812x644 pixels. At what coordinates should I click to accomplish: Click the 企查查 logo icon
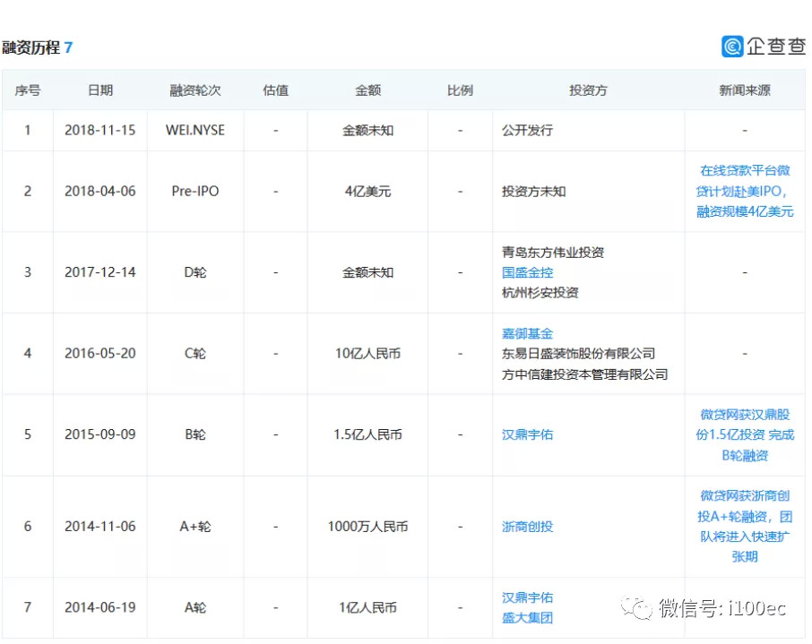[x=732, y=47]
